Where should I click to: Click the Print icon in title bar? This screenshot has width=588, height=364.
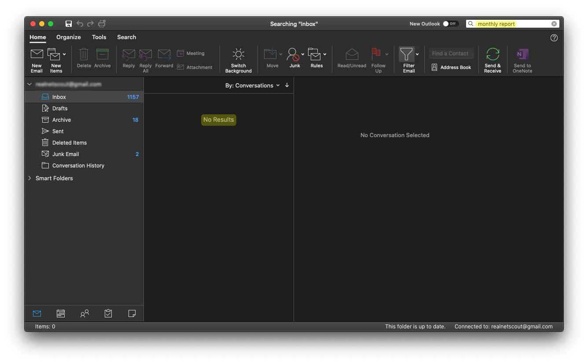(x=102, y=24)
